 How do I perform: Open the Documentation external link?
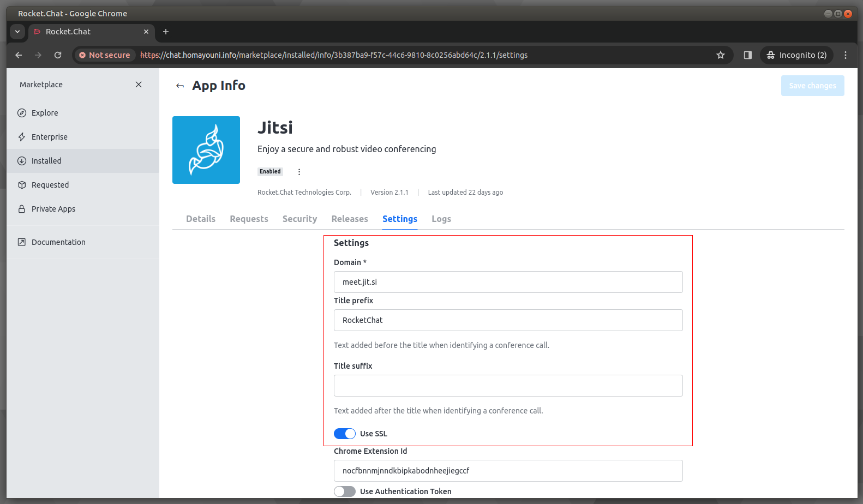[83, 242]
